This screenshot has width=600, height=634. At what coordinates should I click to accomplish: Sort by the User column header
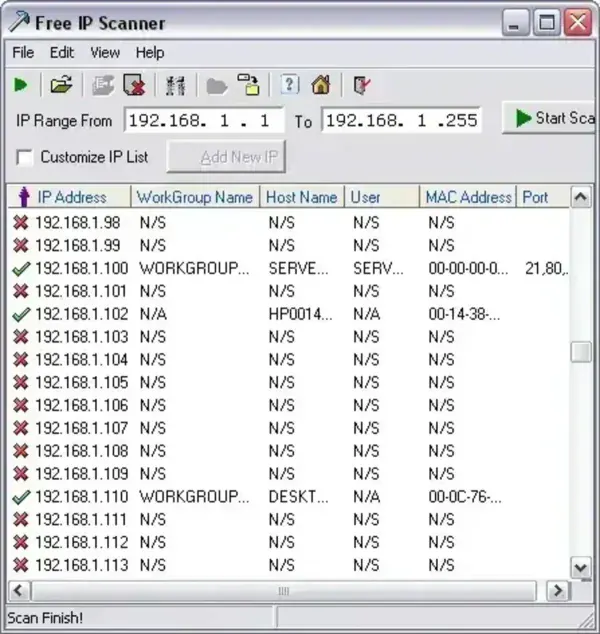click(382, 197)
